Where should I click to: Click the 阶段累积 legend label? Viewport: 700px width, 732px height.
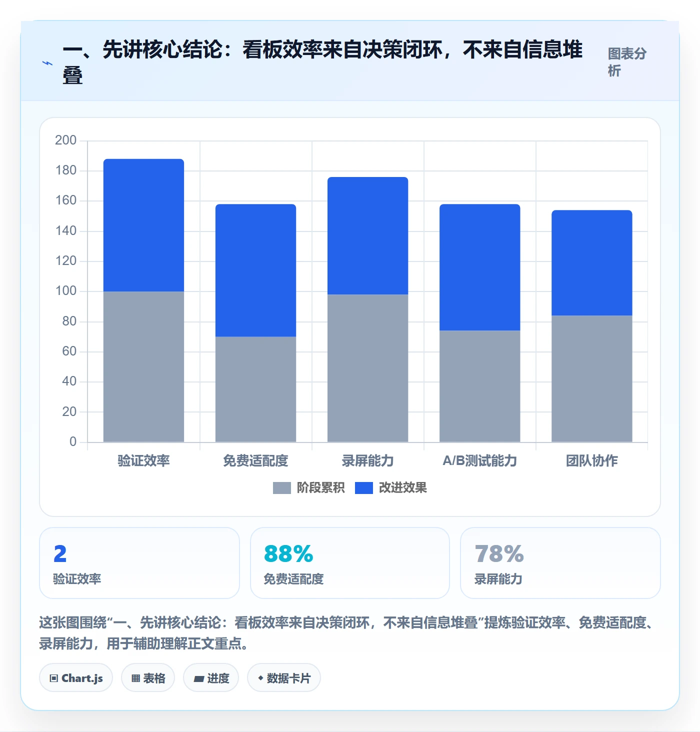click(x=320, y=487)
